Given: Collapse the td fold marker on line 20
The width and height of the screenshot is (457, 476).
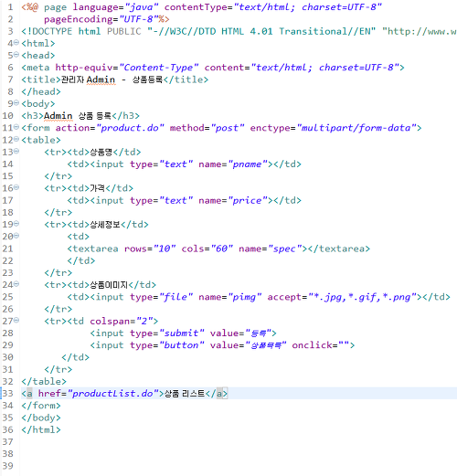Looking at the screenshot, I should tap(16, 236).
